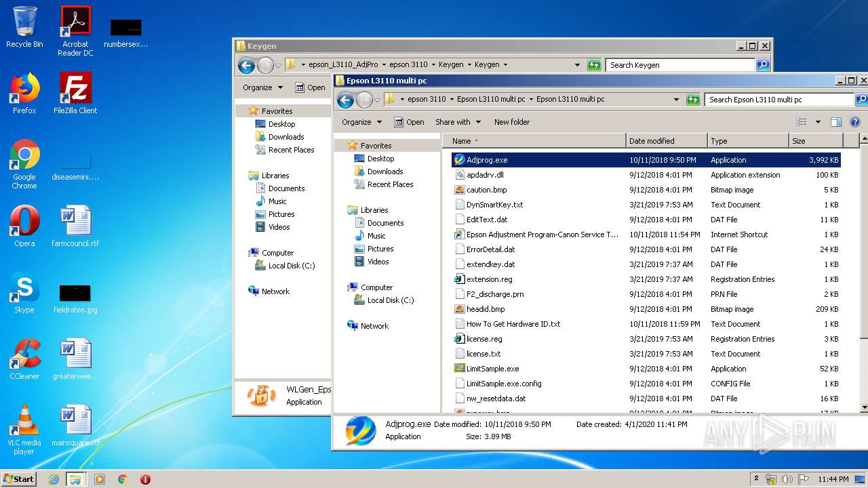This screenshot has width=868, height=488.
Task: Open the Share with dropdown
Action: [x=458, y=122]
